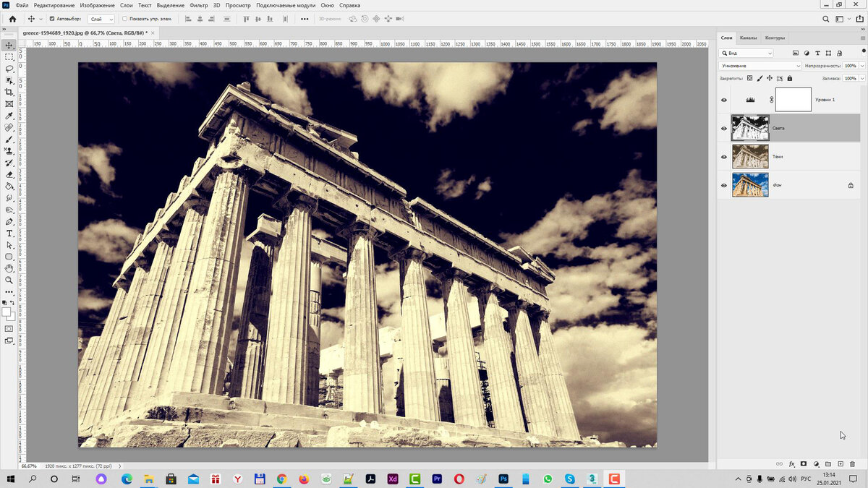
Task: Add a layer mask from the Layers panel bottom
Action: pyautogui.click(x=804, y=463)
